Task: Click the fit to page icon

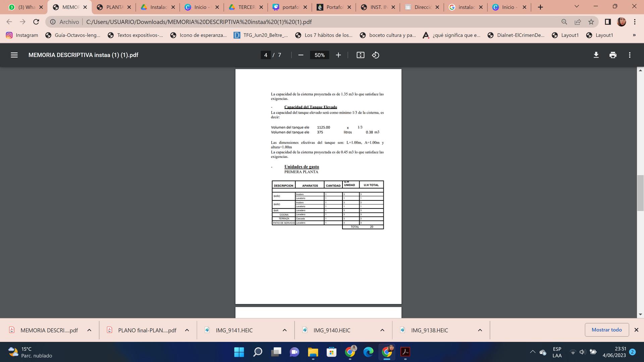Action: (x=360, y=55)
